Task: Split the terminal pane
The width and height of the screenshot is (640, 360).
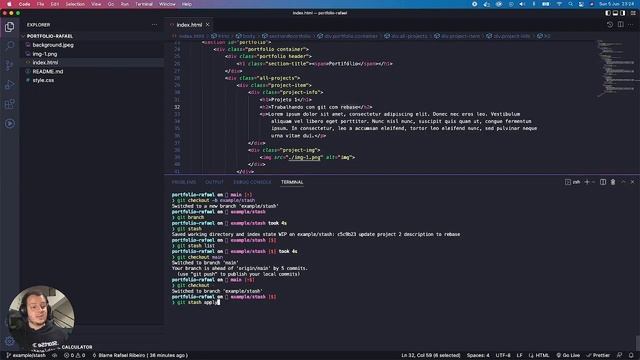Action: pos(603,182)
